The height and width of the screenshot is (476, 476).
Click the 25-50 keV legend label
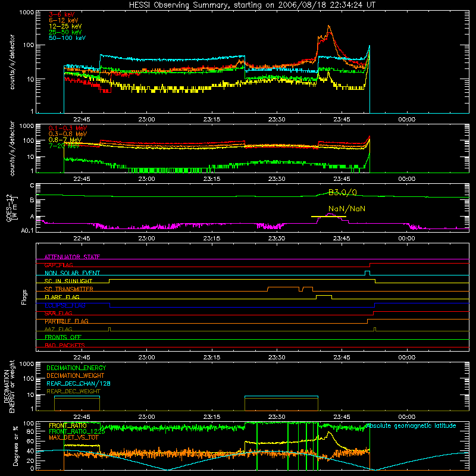click(65, 32)
